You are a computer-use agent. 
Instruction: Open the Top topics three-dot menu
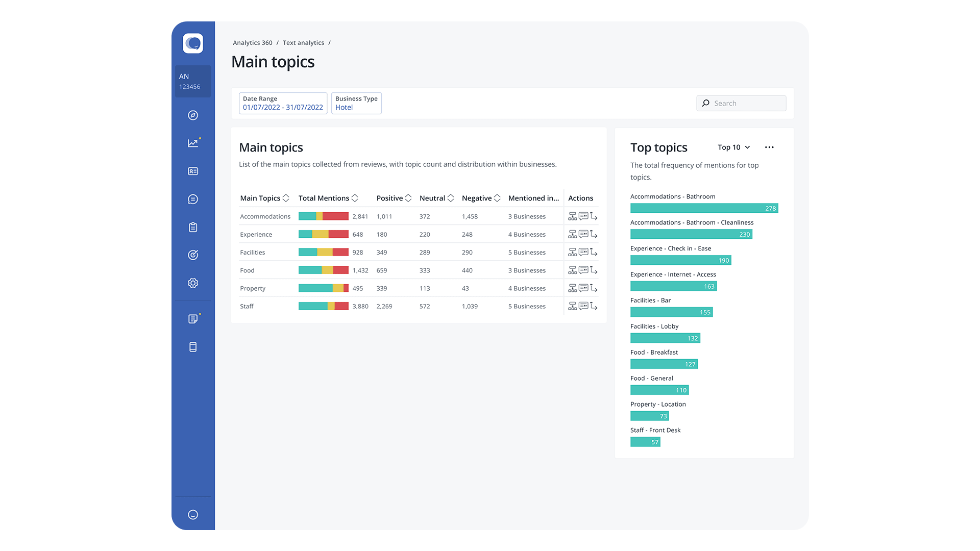click(x=769, y=147)
